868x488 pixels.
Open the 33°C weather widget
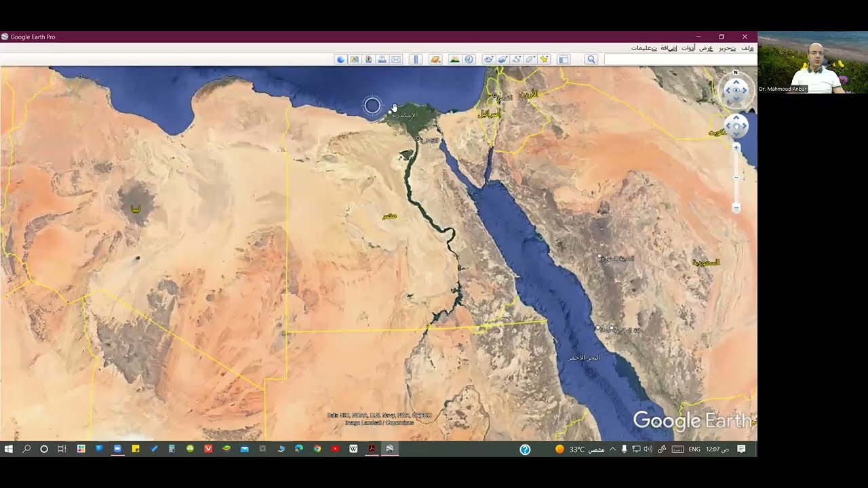580,449
